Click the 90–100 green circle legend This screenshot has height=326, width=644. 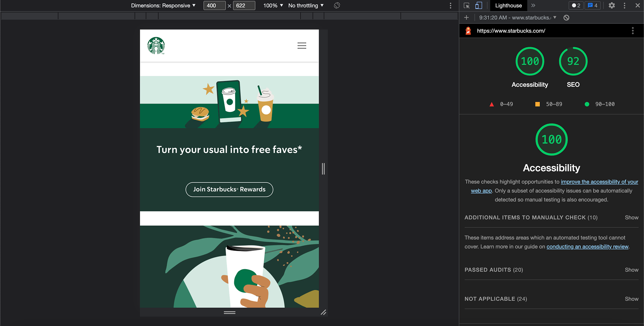click(x=600, y=104)
